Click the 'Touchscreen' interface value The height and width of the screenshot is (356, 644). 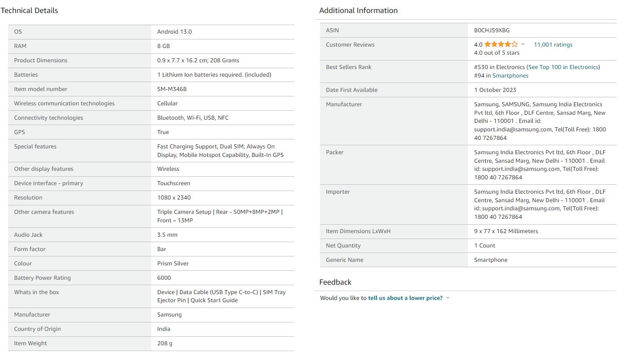[x=174, y=183]
